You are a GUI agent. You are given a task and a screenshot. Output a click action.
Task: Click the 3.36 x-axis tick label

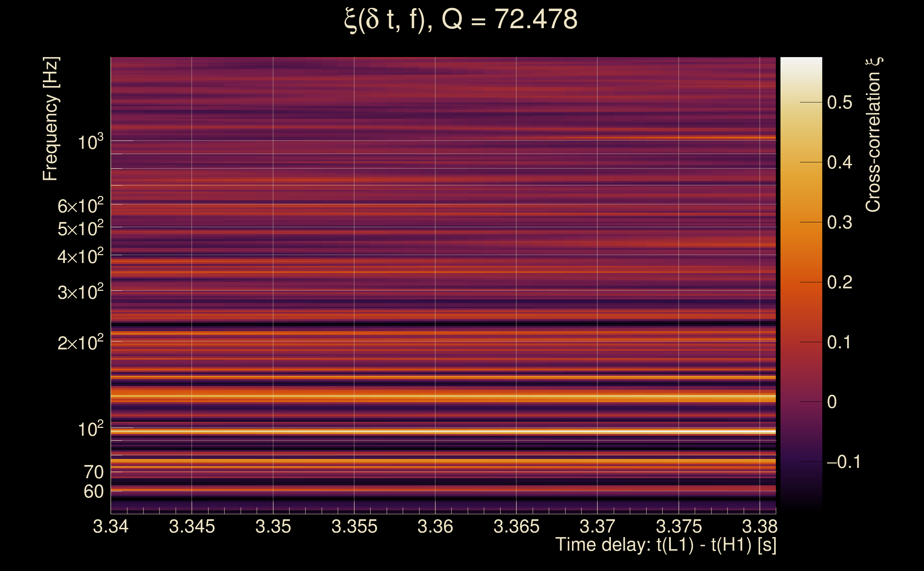[435, 527]
